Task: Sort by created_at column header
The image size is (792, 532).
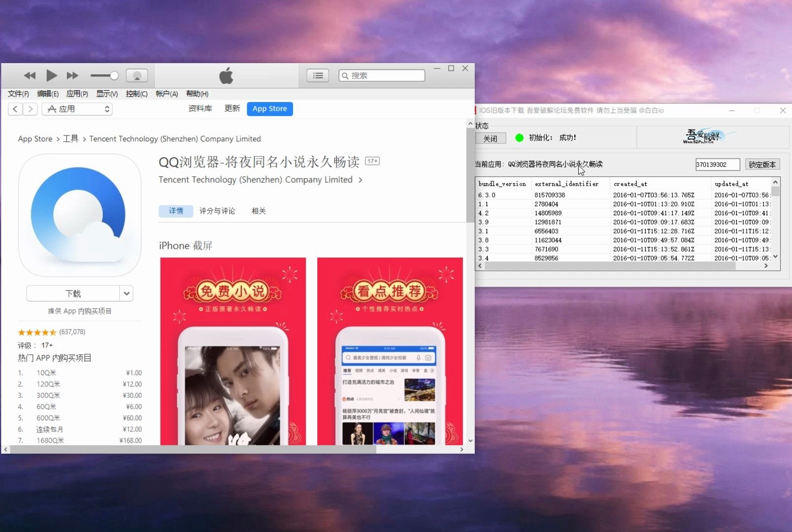Action: 660,184
